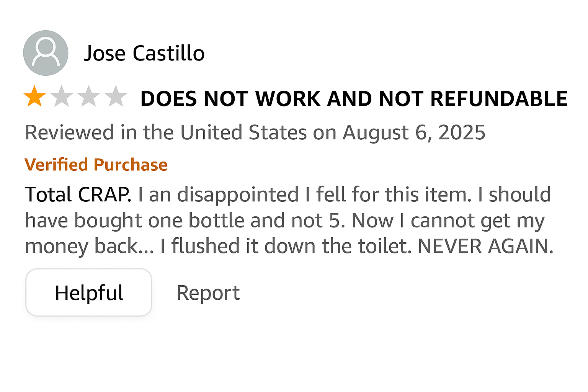Click "Now I cannot get my" text

coord(448,220)
